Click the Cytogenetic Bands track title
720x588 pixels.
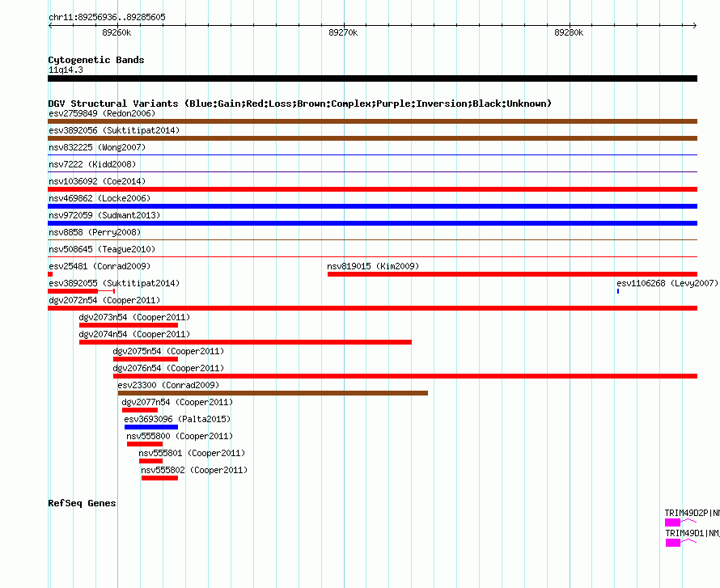point(96,60)
